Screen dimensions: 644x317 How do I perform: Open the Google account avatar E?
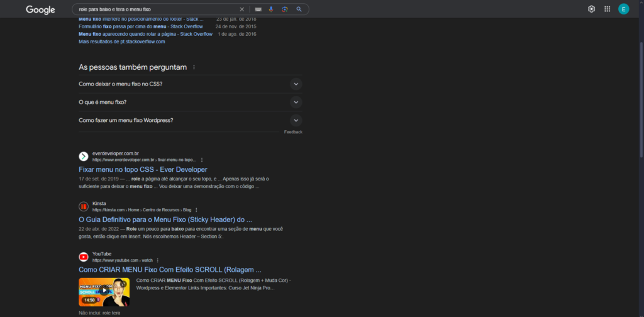click(623, 9)
